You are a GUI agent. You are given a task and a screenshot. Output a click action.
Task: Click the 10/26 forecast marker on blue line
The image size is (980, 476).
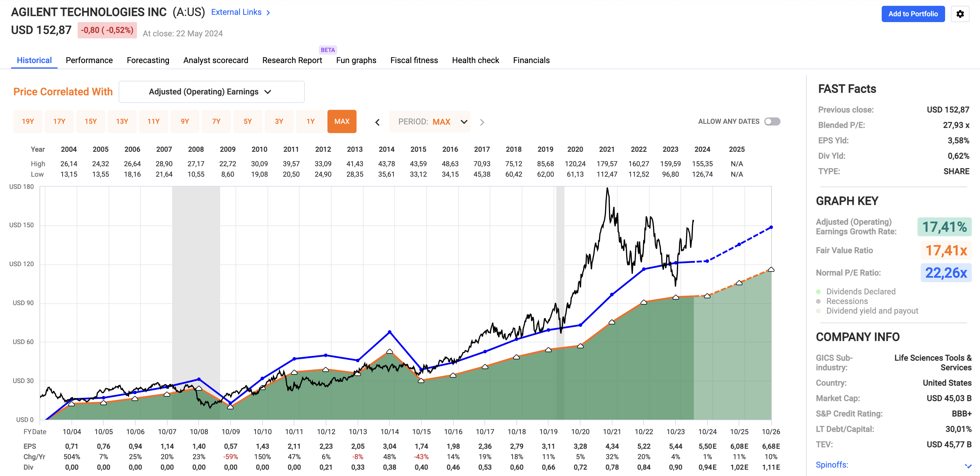[771, 227]
